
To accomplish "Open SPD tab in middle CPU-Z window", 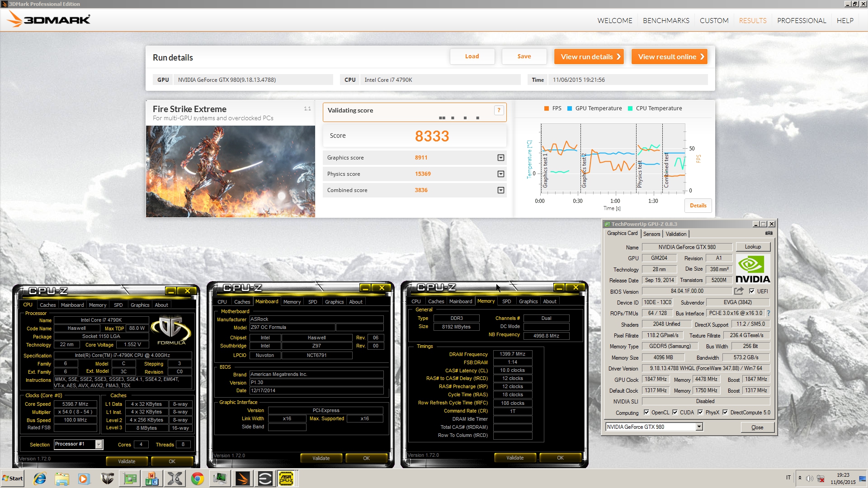I will pos(313,302).
